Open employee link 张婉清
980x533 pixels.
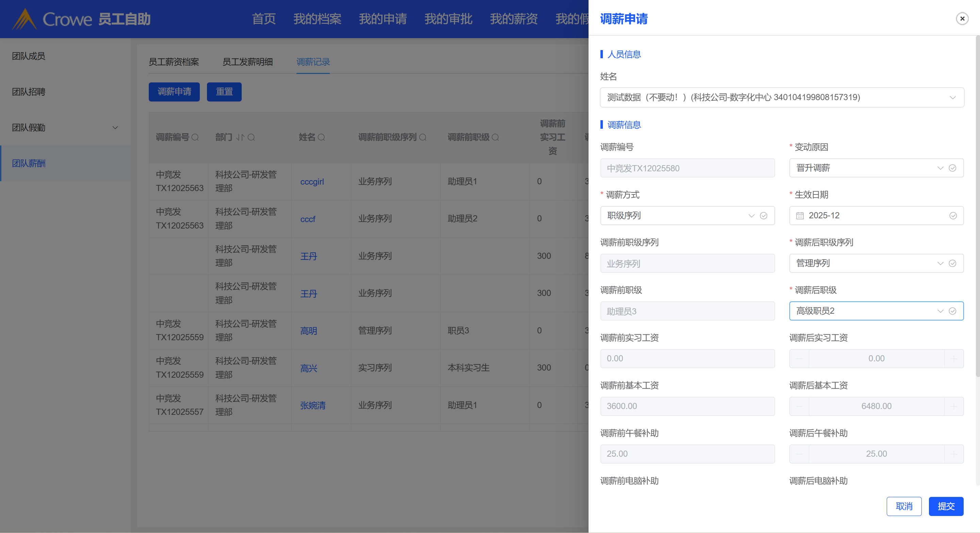point(313,406)
